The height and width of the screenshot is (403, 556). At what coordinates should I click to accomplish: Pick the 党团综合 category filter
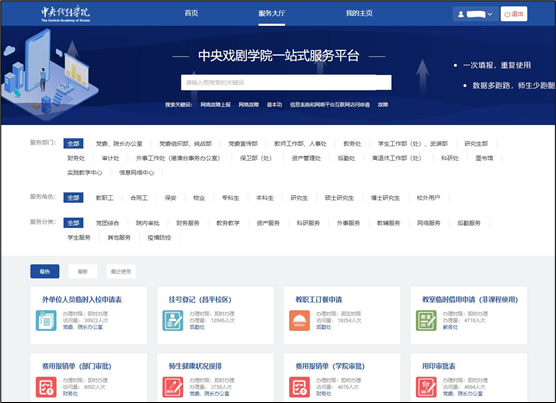(x=107, y=223)
